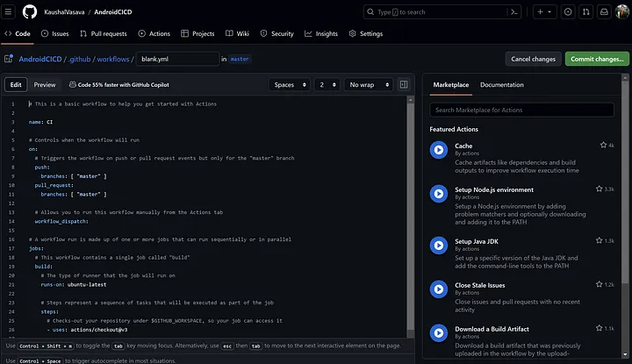Open the hamburger navigation menu

(8, 11)
